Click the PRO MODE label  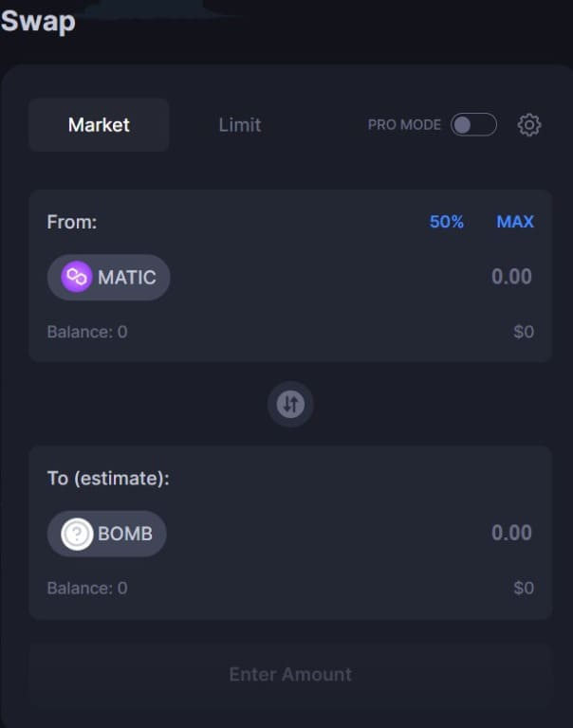click(x=404, y=125)
